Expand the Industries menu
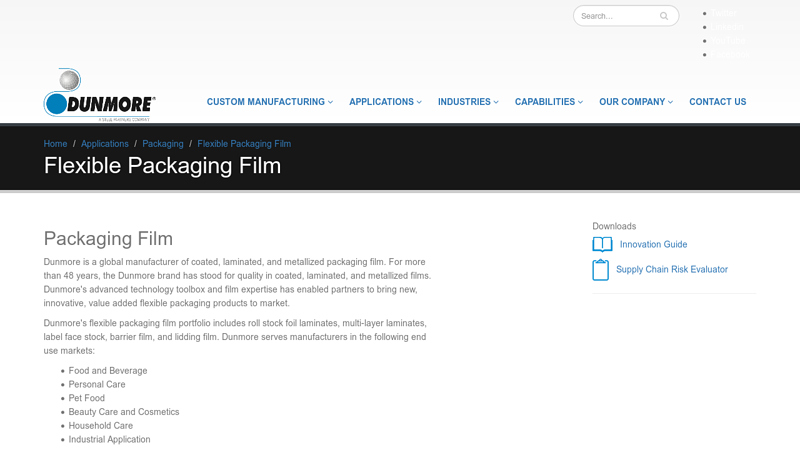The height and width of the screenshot is (450, 800). [x=468, y=102]
